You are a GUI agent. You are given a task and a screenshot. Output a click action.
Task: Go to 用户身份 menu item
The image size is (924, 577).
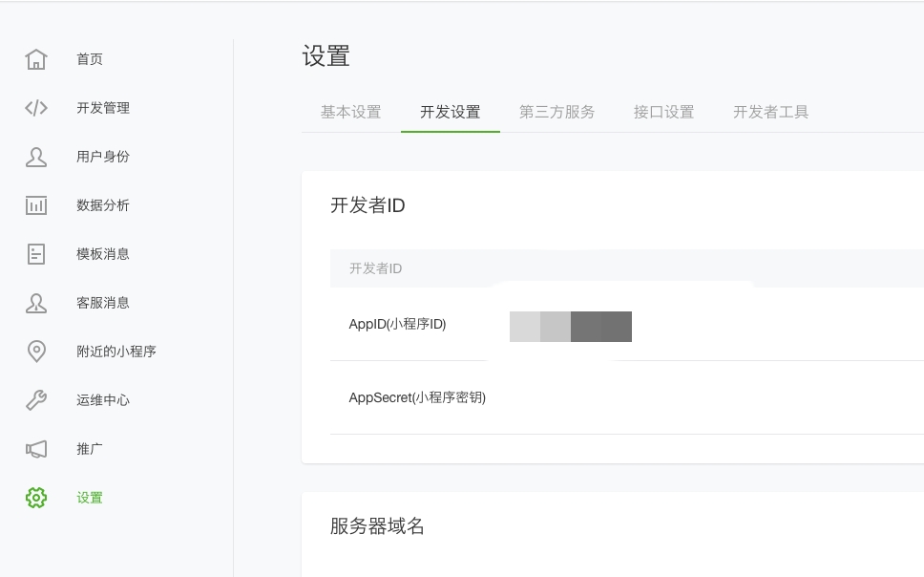pos(103,157)
